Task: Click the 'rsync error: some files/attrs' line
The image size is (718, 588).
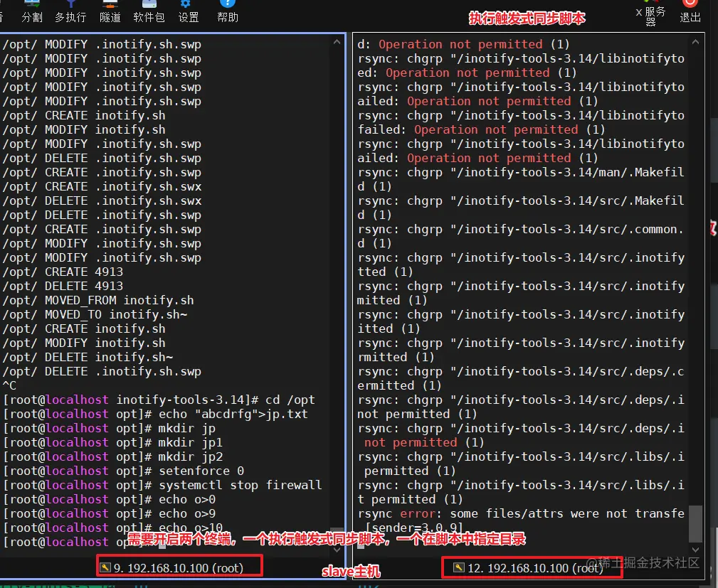Action: [x=521, y=513]
